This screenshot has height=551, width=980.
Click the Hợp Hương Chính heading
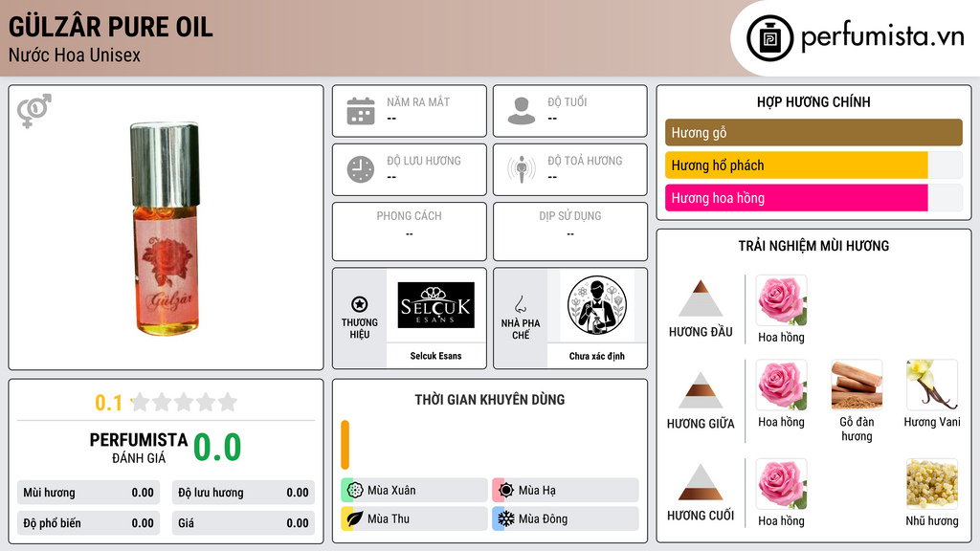813,101
